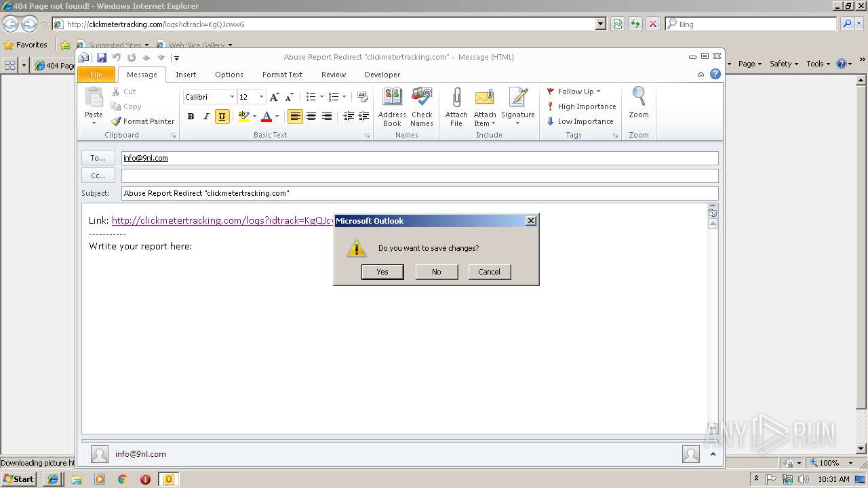Open the Windows Start menu
868x488 pixels.
click(x=19, y=479)
